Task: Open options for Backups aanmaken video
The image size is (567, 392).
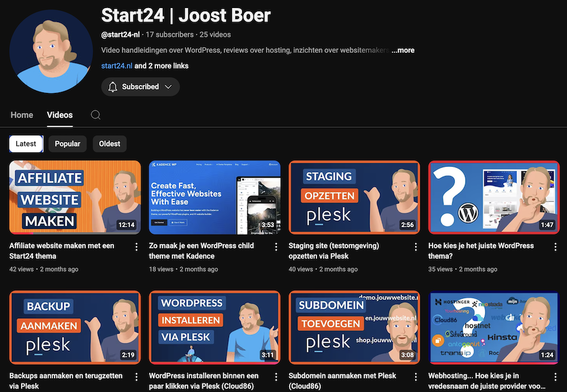Action: 136,377
